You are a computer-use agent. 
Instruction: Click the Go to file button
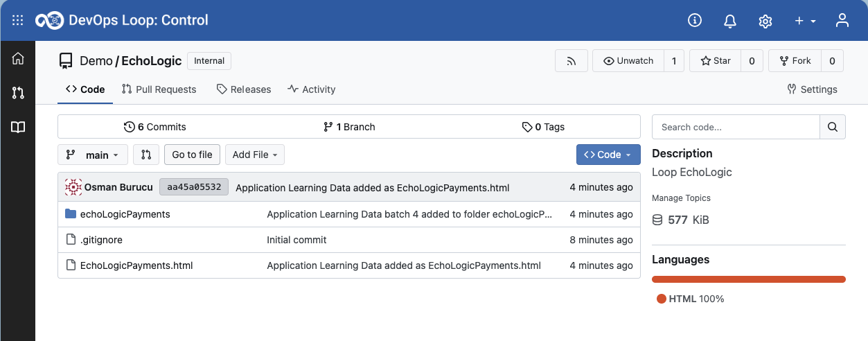[193, 155]
